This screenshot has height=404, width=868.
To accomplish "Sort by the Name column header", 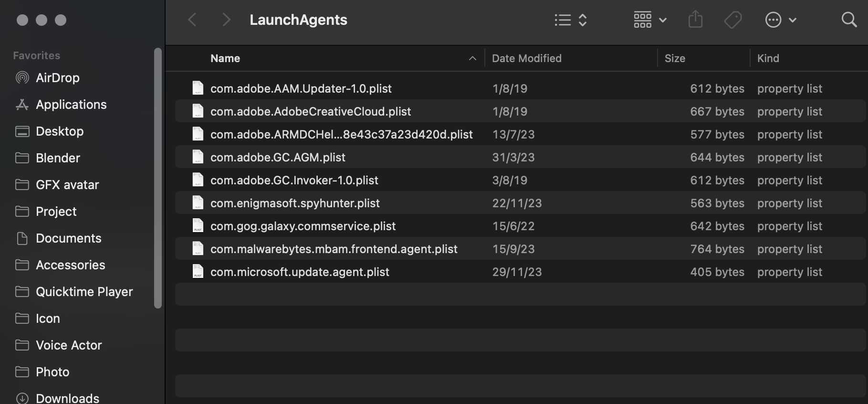I will click(x=225, y=58).
